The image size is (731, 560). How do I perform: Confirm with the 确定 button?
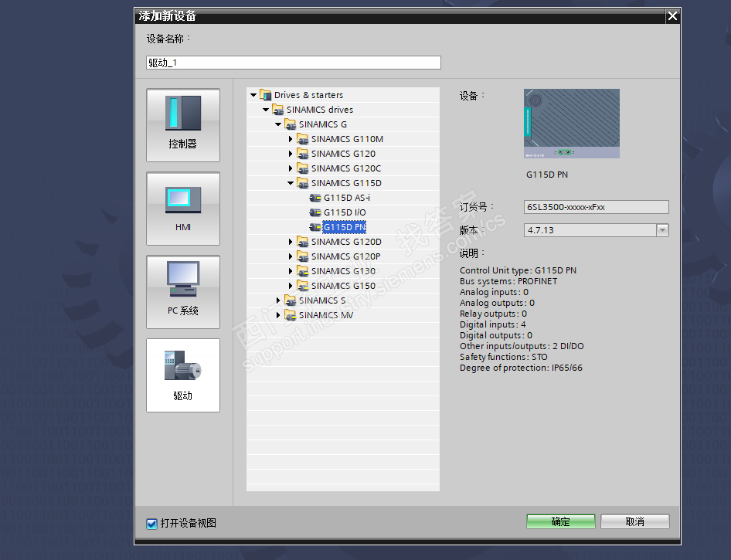[561, 522]
